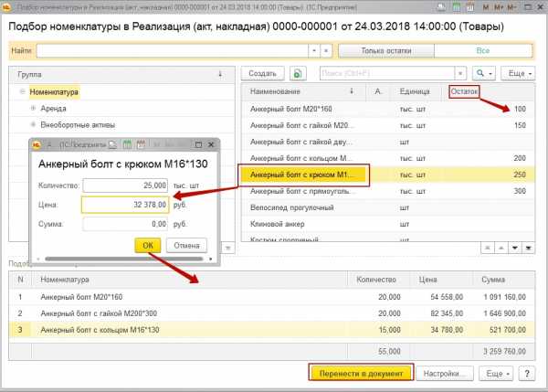Click Отмена in the dialog
The width and height of the screenshot is (548, 392).
click(186, 246)
